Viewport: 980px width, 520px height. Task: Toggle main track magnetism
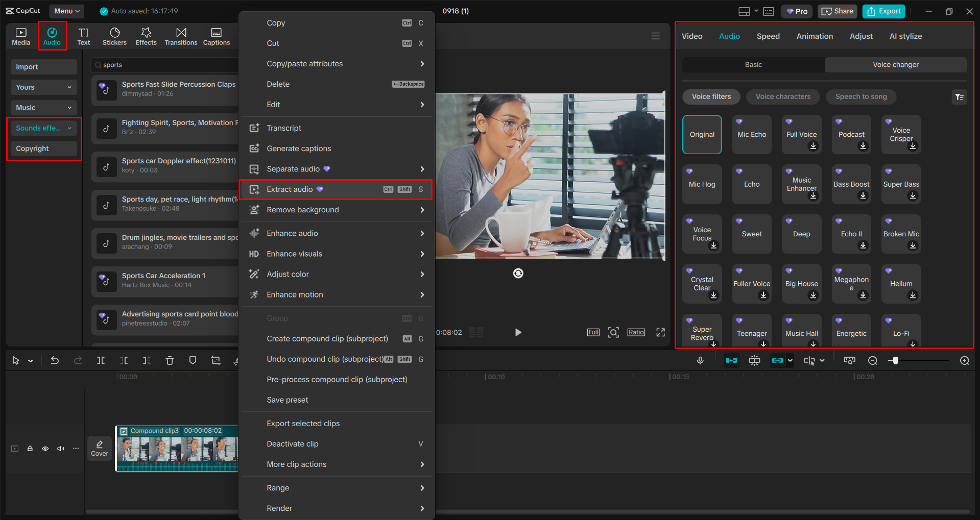point(731,360)
